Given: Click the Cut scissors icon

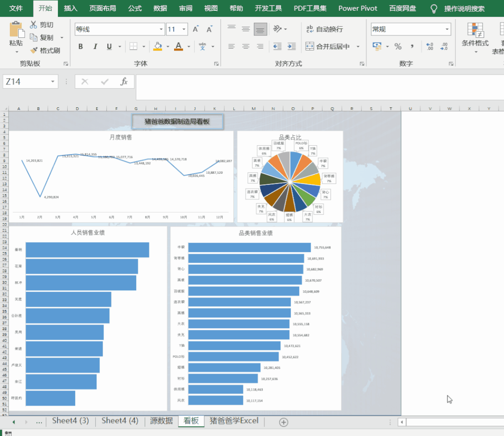Looking at the screenshot, I should point(34,24).
